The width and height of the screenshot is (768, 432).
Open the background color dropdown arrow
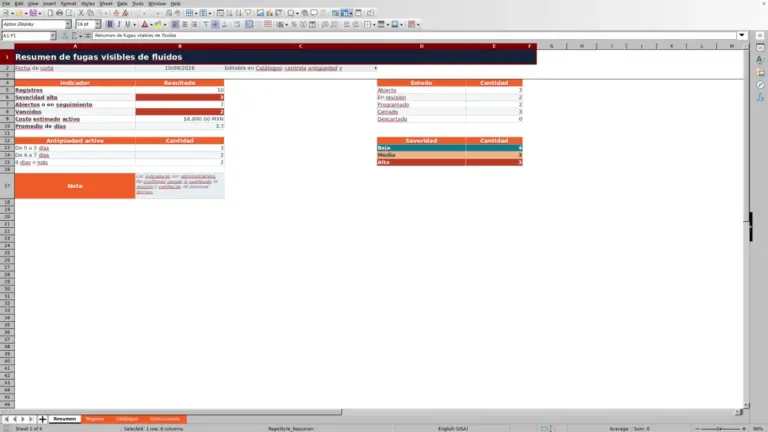tap(165, 24)
